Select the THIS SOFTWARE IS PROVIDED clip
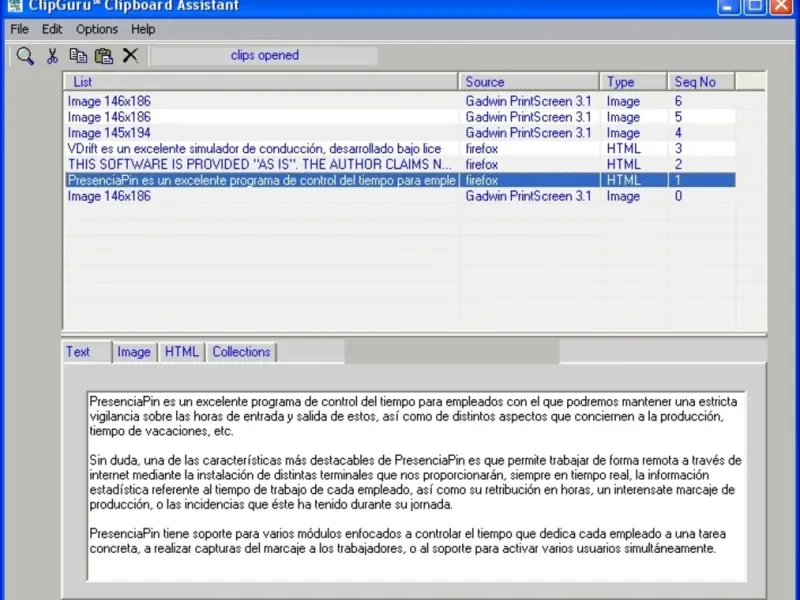 401,164
